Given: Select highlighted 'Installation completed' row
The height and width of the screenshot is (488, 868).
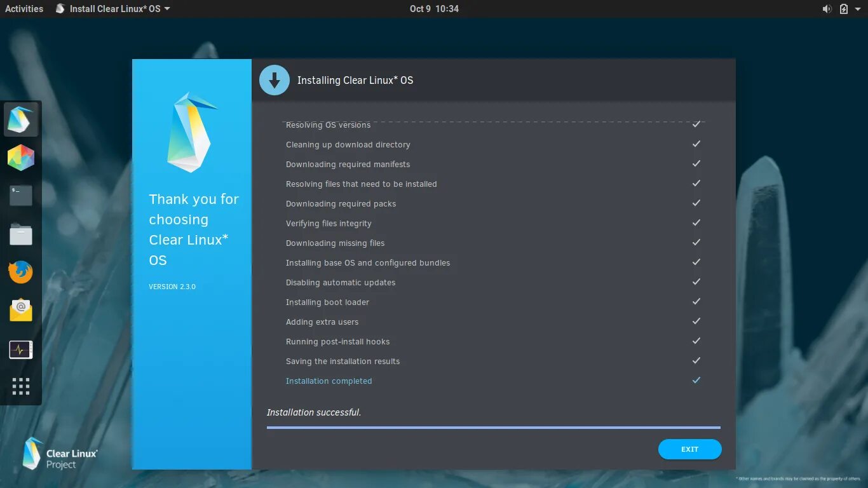Looking at the screenshot, I should [494, 381].
